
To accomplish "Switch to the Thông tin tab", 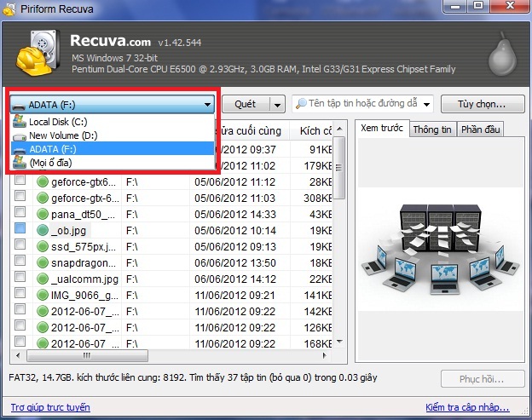I will [x=432, y=129].
